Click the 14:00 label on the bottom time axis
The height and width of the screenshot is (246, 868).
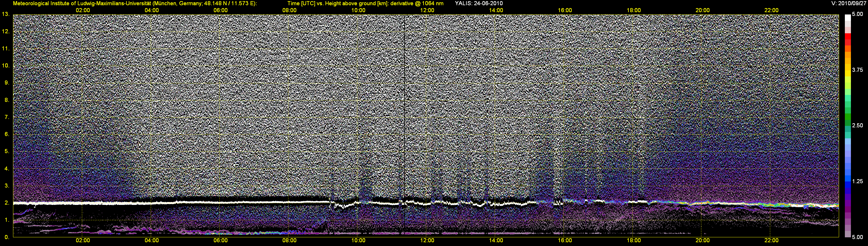click(x=496, y=241)
